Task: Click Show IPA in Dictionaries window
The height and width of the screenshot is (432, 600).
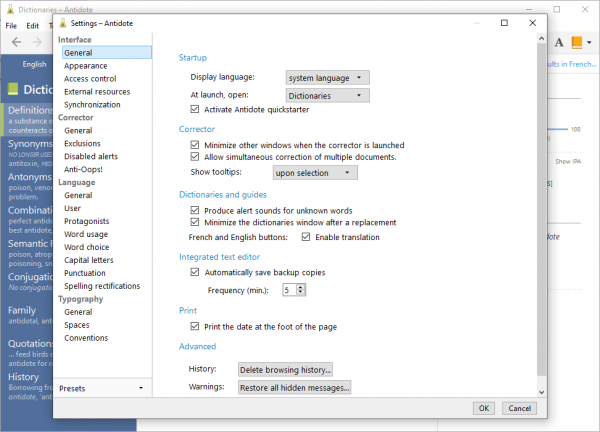Action: click(568, 161)
